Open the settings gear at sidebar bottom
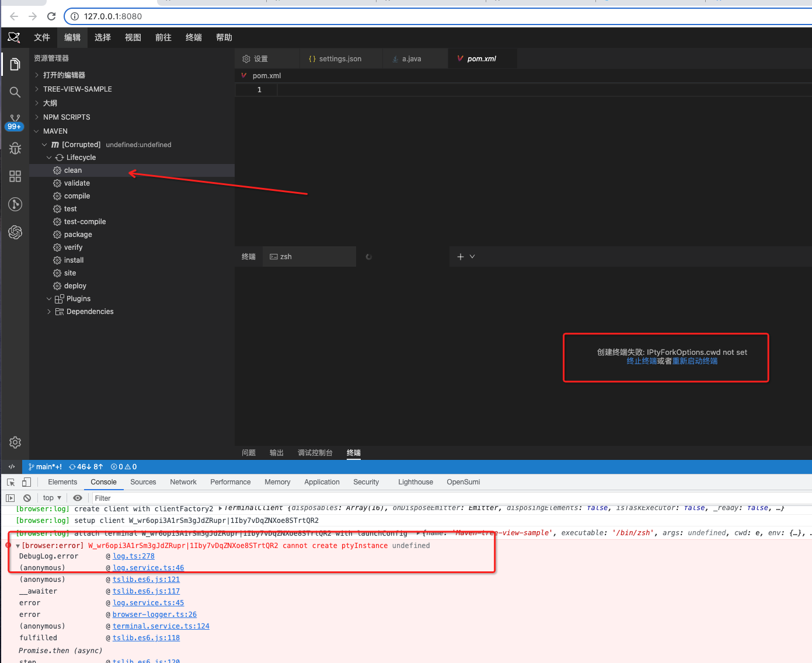Screen dimensions: 812x663 (x=15, y=442)
